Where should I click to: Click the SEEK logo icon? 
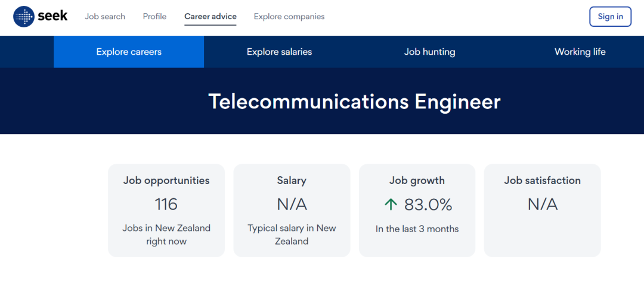(x=24, y=17)
